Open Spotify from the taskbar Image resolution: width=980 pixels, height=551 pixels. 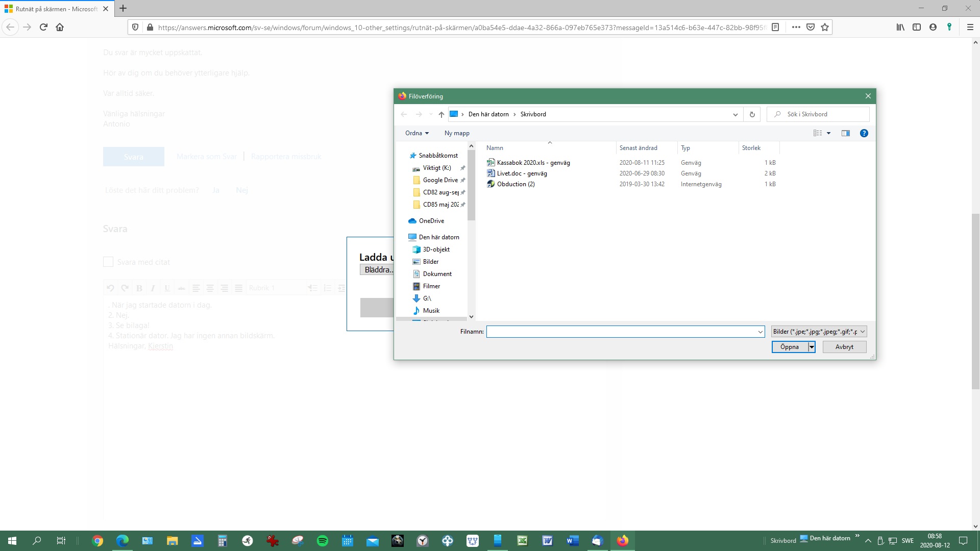click(x=323, y=541)
